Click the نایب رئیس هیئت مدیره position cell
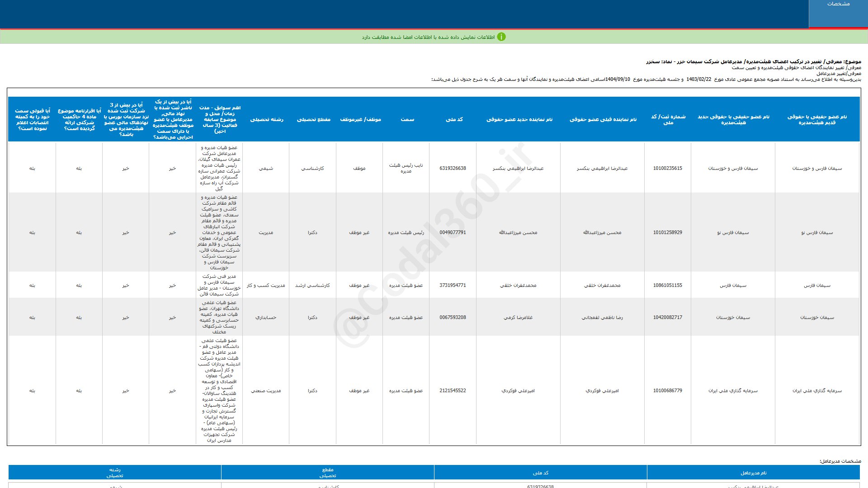 coord(406,168)
